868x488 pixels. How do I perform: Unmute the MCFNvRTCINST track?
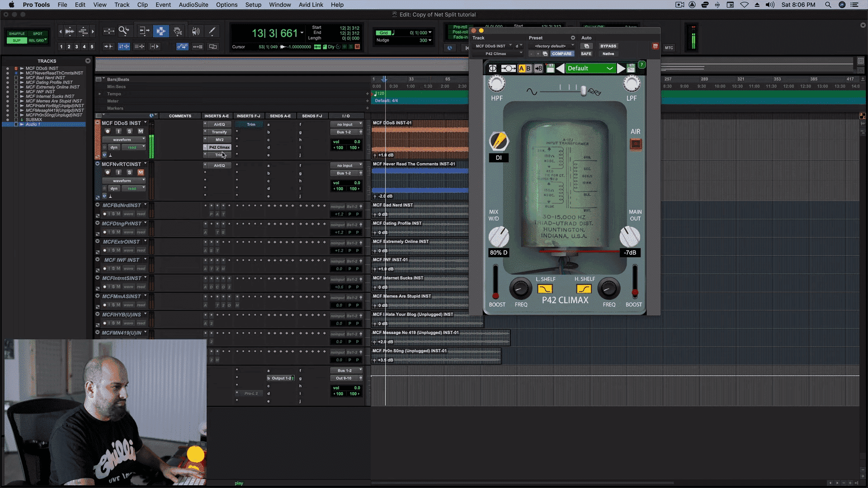pos(141,172)
